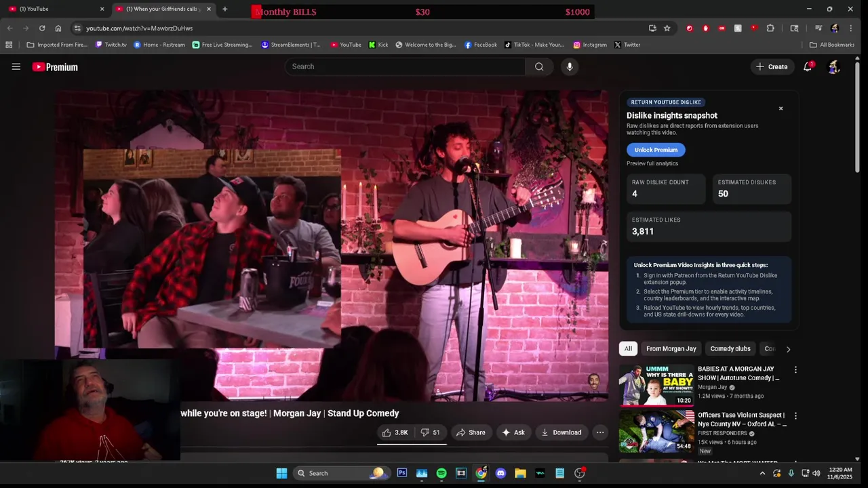Open options for Officers Tase Violent Suspect video
Viewport: 868px width, 488px height.
pos(795,416)
